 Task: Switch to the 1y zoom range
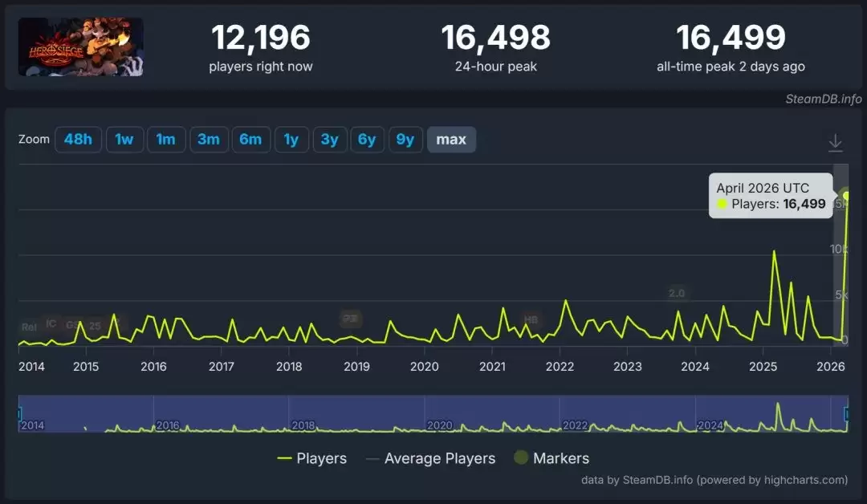tap(291, 139)
